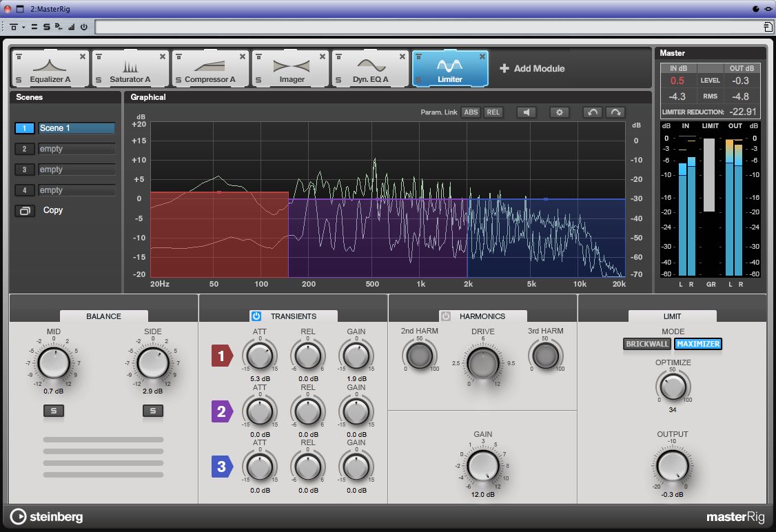Image resolution: width=776 pixels, height=532 pixels.
Task: Select BRICKWALL limiter mode
Action: (646, 344)
